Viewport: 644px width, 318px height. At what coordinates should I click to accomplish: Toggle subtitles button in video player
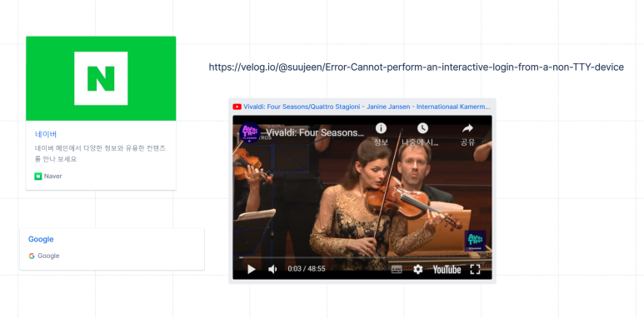(x=397, y=269)
